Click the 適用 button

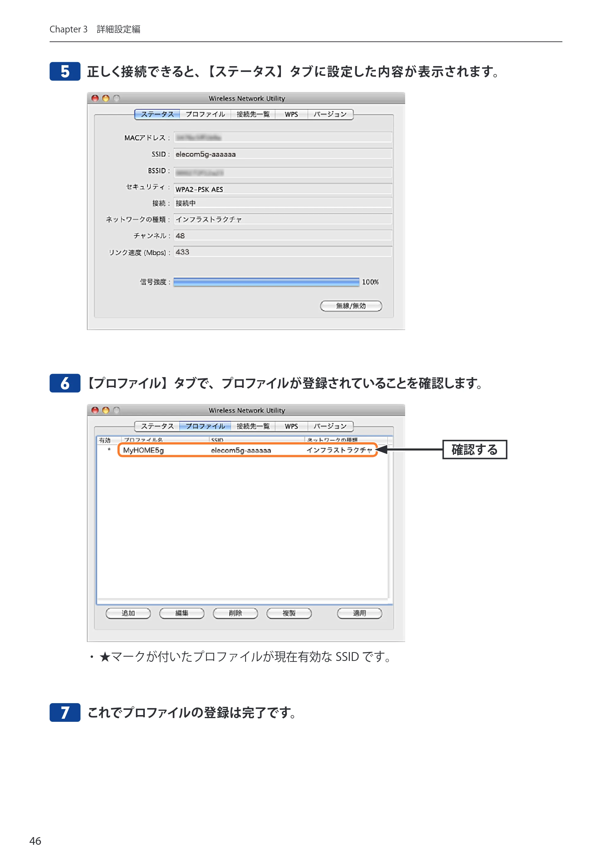pos(359,613)
